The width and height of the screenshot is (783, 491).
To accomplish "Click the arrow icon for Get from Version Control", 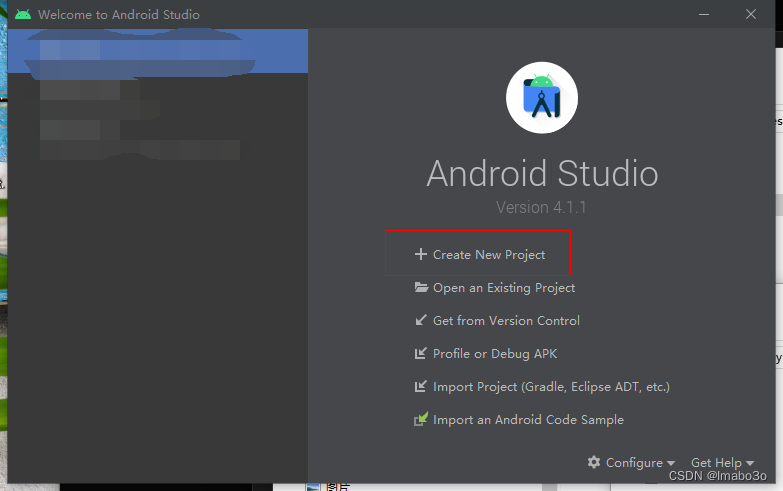I will click(x=421, y=320).
